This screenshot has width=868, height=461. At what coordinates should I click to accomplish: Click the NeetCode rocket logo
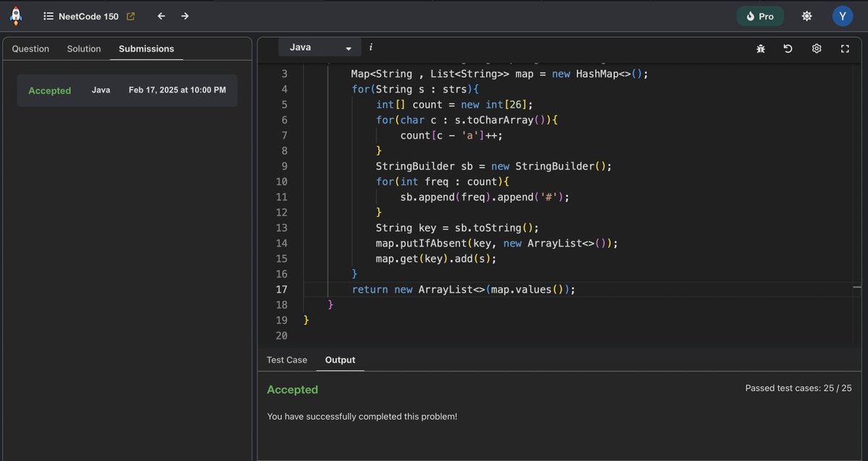click(15, 15)
